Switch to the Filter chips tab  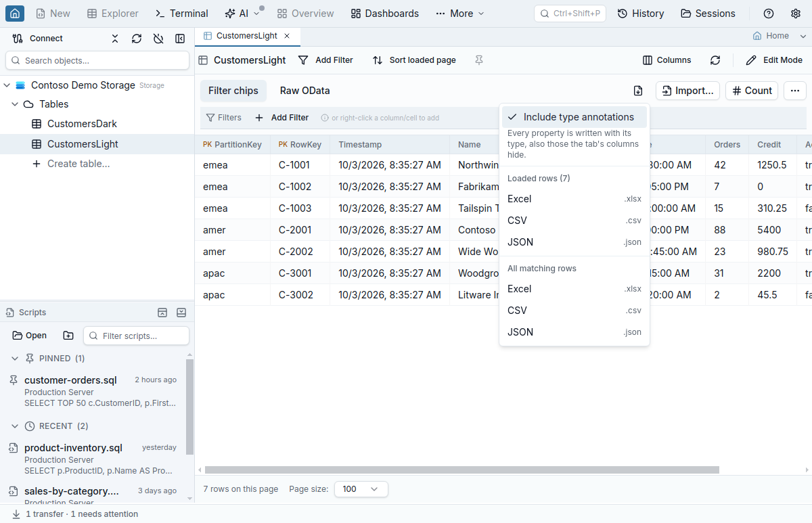(233, 91)
